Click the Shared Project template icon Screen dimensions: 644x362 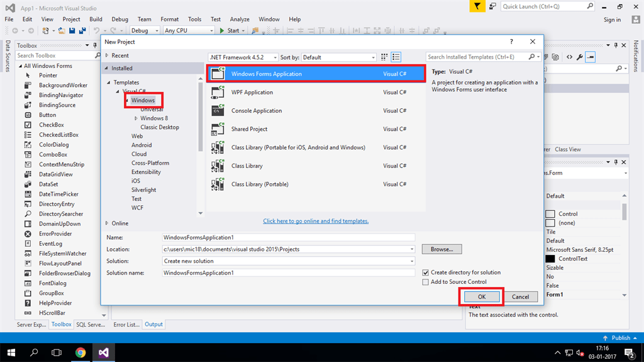218,129
